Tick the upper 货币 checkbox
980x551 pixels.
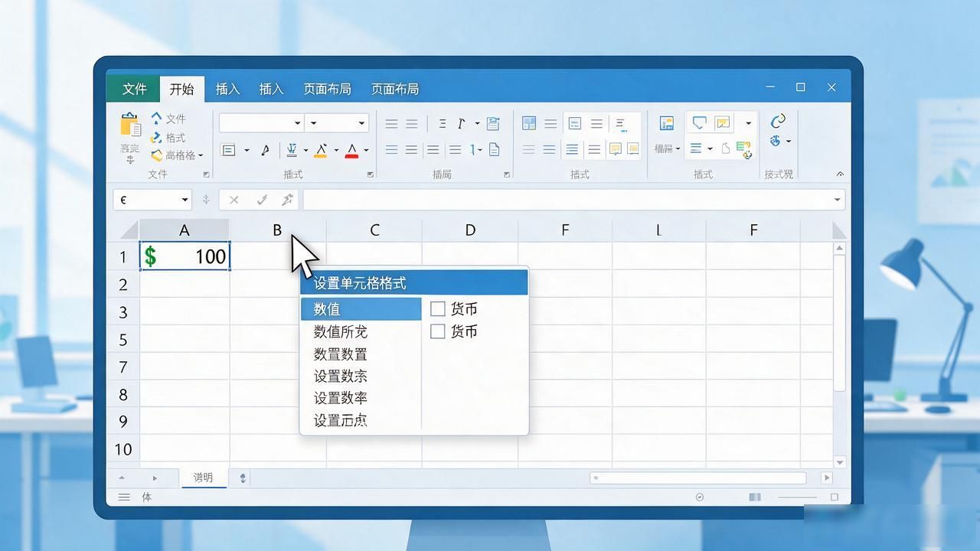coord(438,308)
